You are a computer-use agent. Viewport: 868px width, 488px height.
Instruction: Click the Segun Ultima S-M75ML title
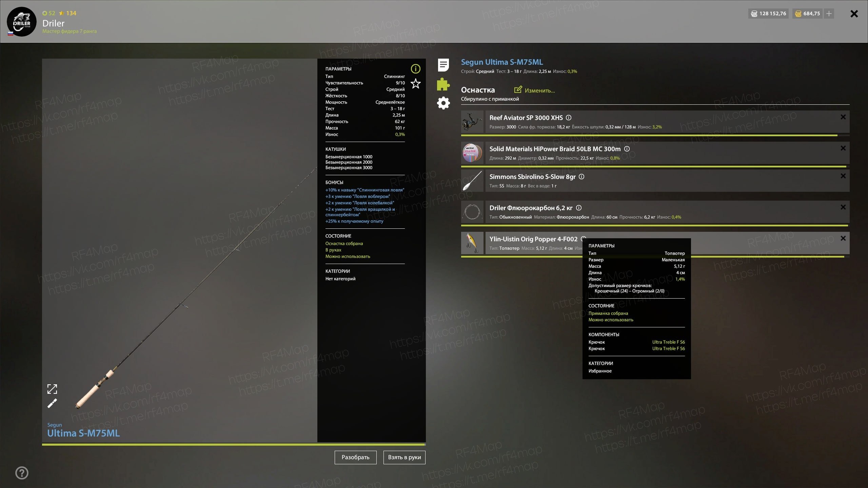(x=502, y=62)
